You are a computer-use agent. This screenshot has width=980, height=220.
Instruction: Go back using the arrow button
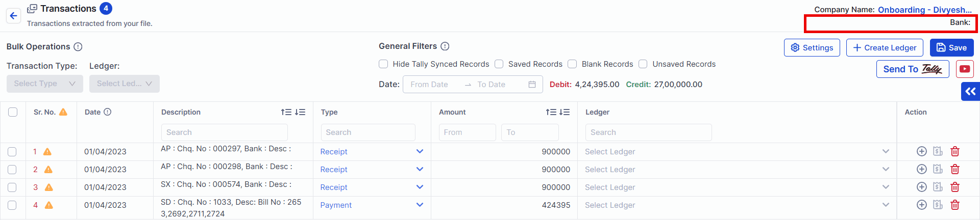[x=14, y=16]
